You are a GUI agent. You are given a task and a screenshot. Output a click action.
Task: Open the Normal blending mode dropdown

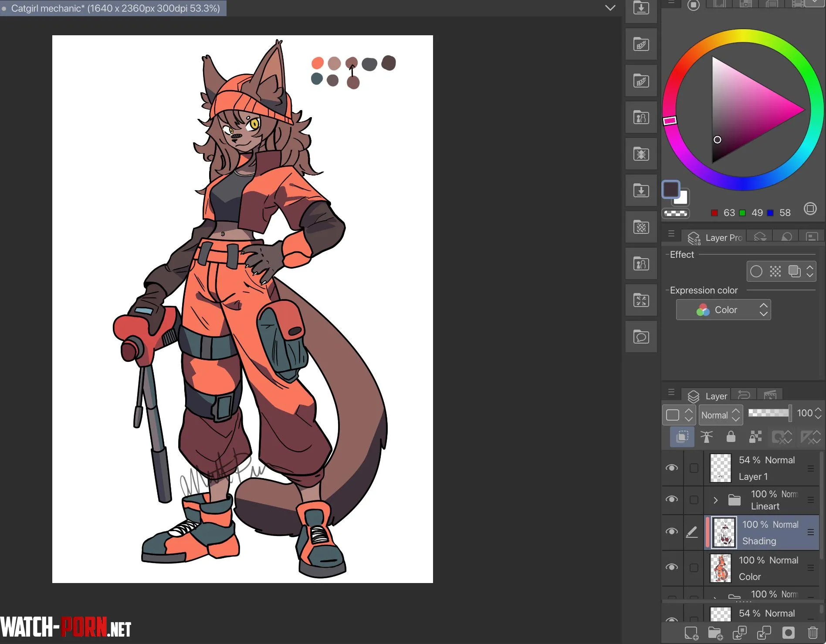(721, 415)
